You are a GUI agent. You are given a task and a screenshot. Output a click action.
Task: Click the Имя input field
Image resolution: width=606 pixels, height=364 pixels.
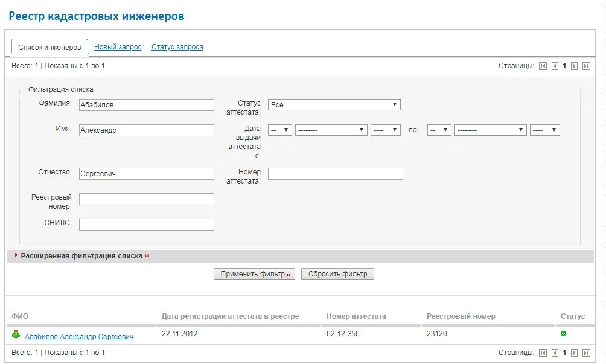(147, 130)
